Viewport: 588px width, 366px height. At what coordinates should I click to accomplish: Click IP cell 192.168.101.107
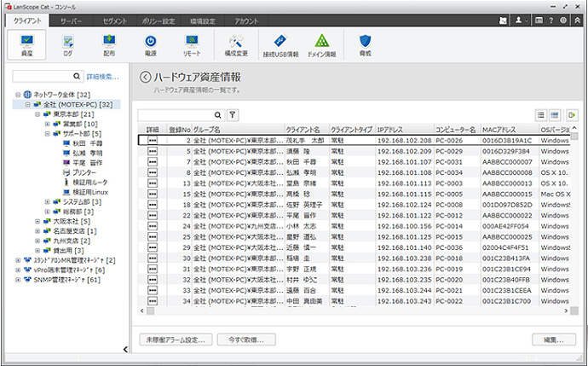click(404, 162)
